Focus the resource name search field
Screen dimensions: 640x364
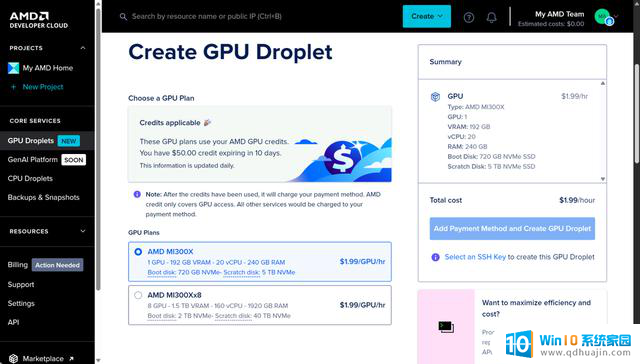[207, 17]
